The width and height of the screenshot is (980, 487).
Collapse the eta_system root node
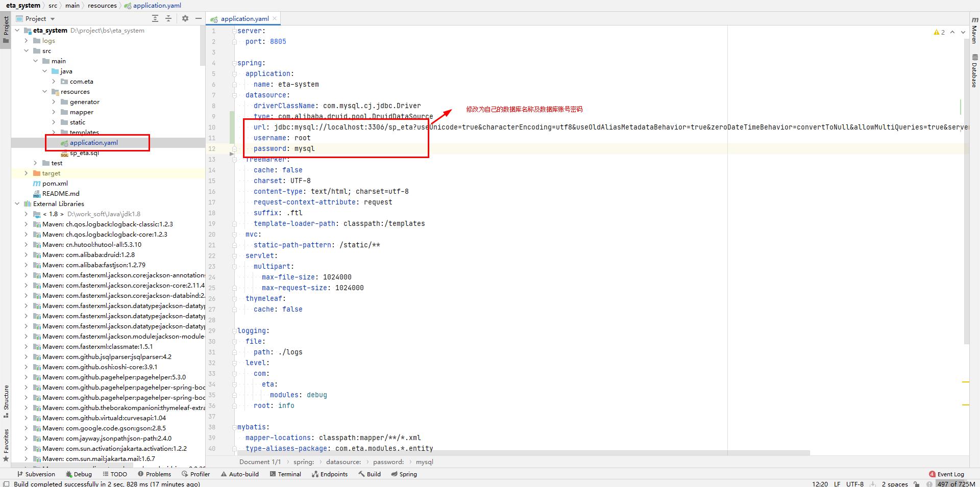[x=17, y=30]
